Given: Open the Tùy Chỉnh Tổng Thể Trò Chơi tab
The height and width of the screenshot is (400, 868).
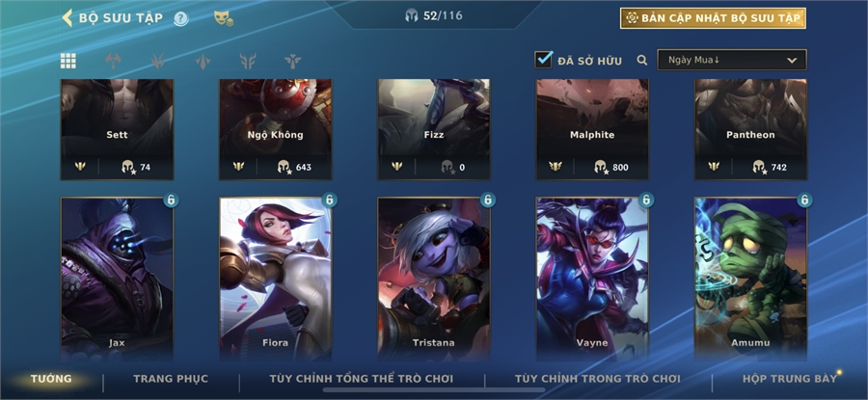Looking at the screenshot, I should click(362, 379).
